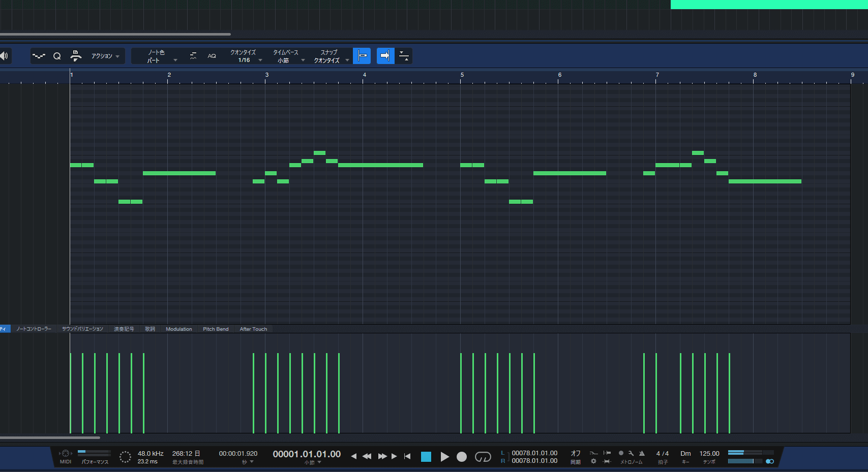Select the long note starting near bar 4
Viewport: 868px width, 472px height.
point(380,165)
